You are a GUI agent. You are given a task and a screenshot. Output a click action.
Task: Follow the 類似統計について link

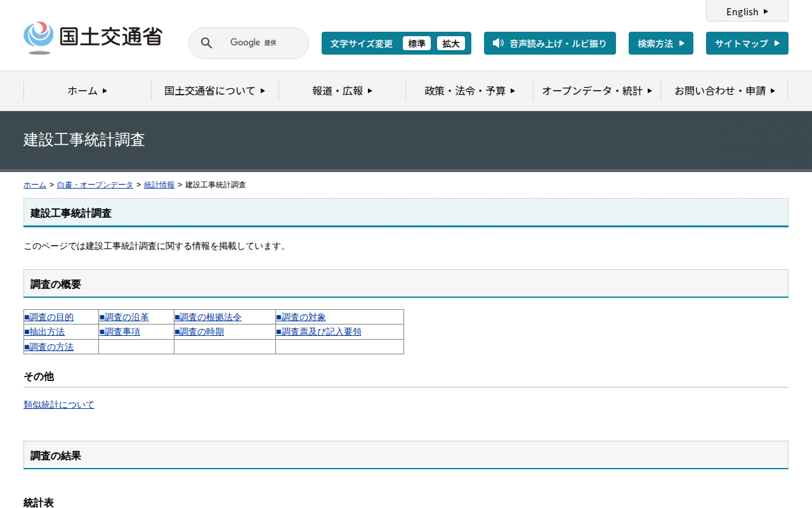59,404
